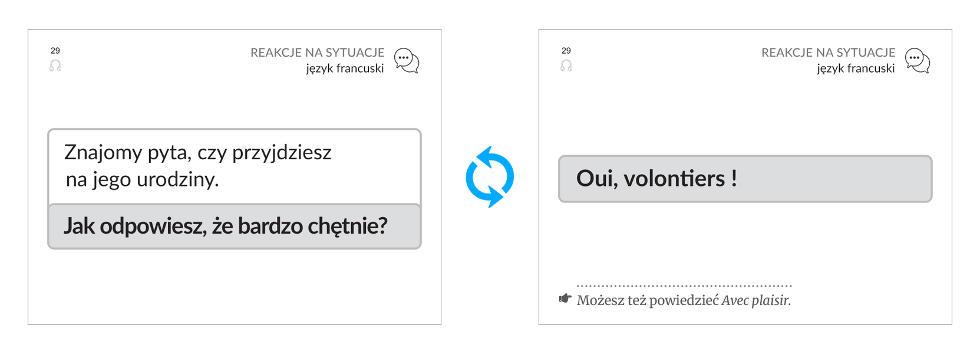The width and height of the screenshot is (980, 354).
Task: Click 'na jego urodziny.' text line
Action: [142, 179]
